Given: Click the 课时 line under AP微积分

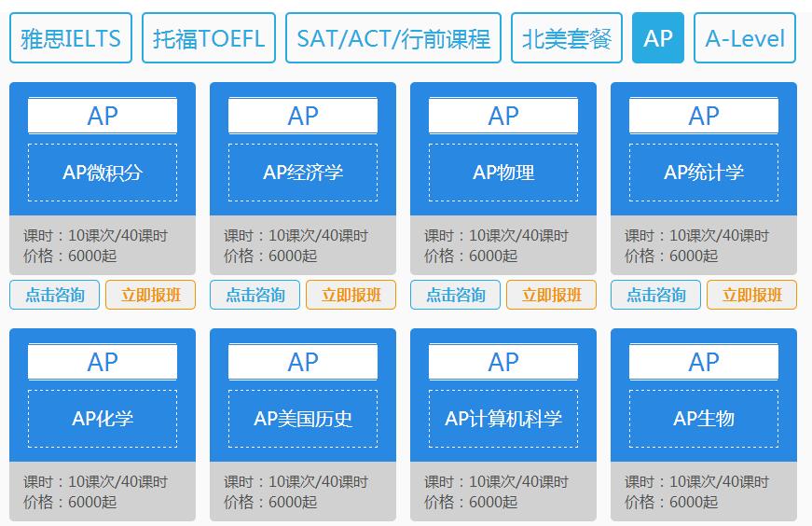Looking at the screenshot, I should click(96, 236).
